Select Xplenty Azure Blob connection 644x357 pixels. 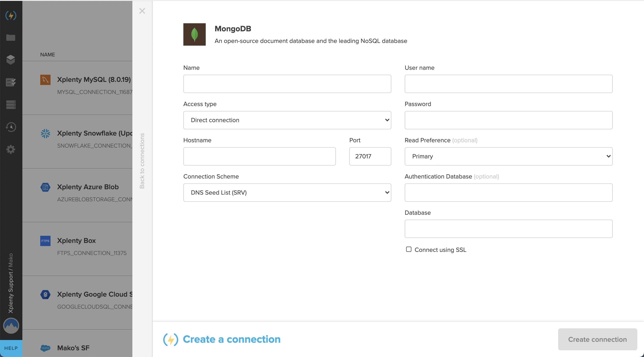pyautogui.click(x=88, y=187)
